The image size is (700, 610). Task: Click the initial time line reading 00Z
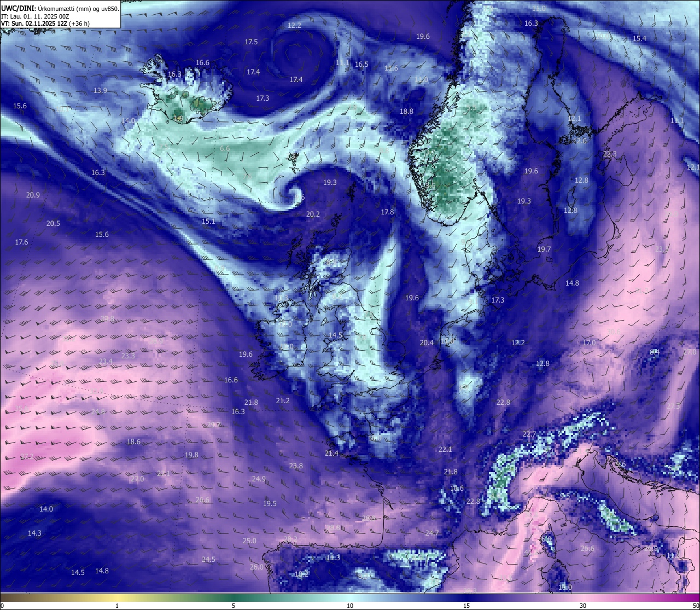(x=35, y=16)
